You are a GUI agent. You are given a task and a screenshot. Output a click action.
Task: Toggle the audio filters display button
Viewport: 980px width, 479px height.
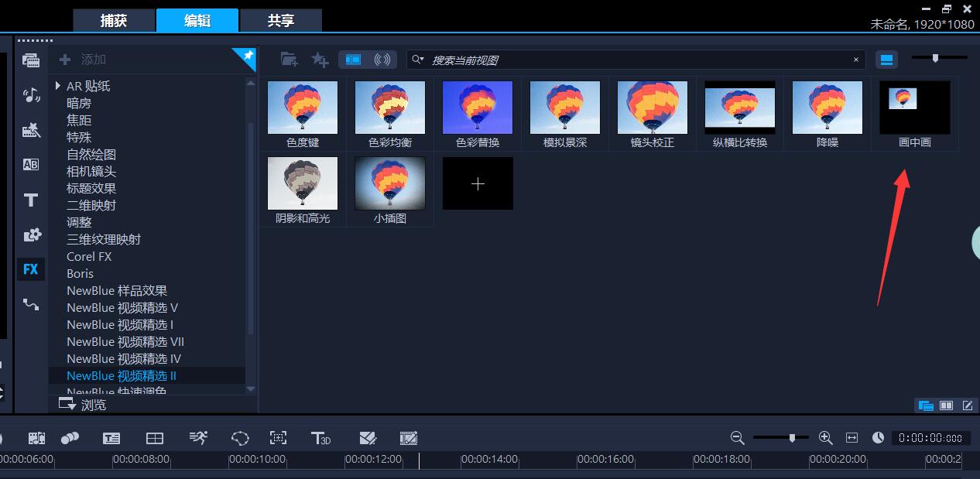pyautogui.click(x=382, y=60)
